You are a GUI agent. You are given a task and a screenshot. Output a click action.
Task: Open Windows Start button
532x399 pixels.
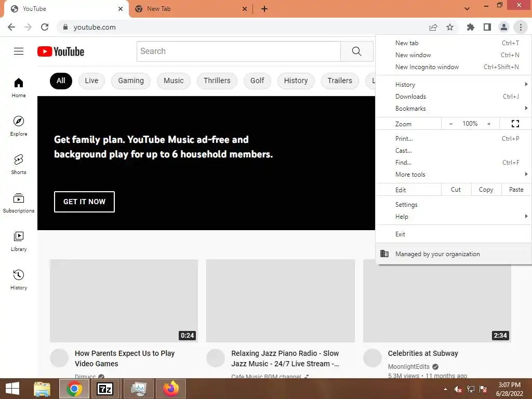coord(12,389)
